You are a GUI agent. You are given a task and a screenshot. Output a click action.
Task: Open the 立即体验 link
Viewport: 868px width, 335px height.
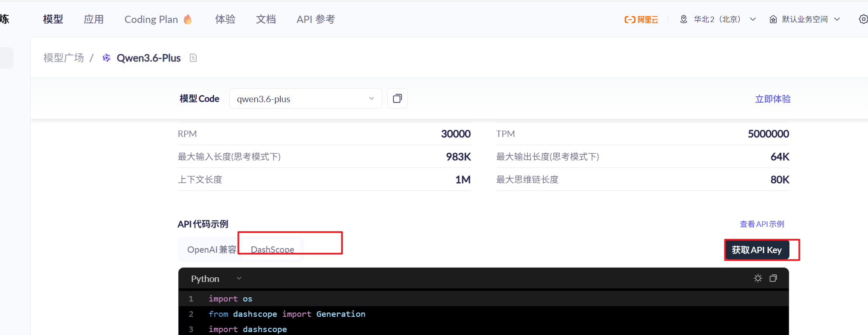pyautogui.click(x=772, y=99)
